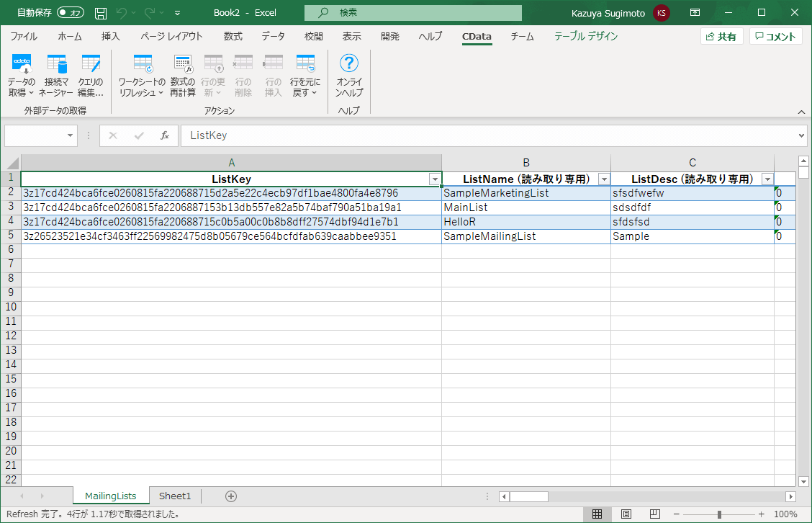Toggle the 自動保存 autosave switch

(x=71, y=13)
